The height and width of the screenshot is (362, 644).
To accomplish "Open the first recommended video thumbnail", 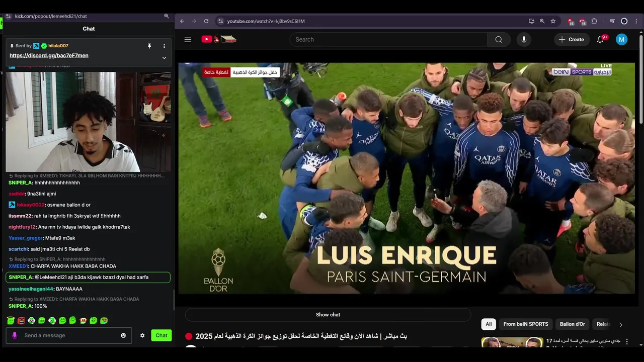I will click(512, 342).
